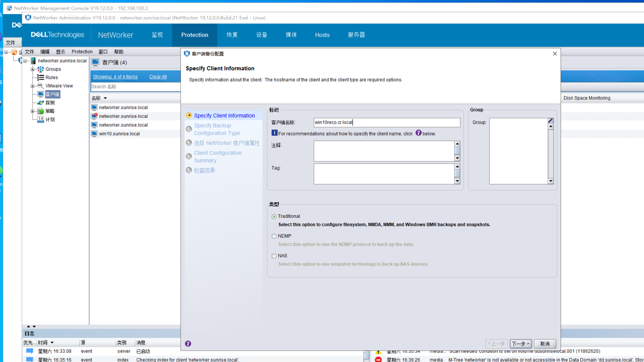Click the log panel expand down arrow
Viewport: 644px width, 362px height.
[x=34, y=326]
